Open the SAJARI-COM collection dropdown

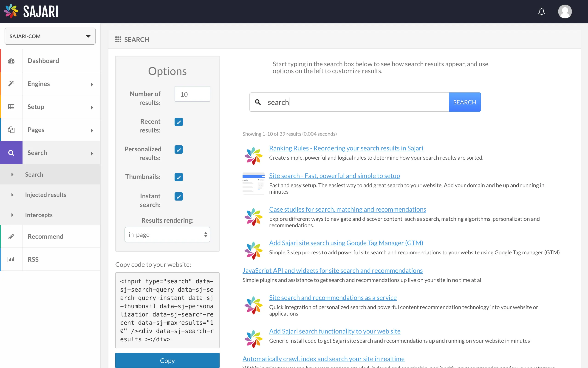pyautogui.click(x=50, y=36)
